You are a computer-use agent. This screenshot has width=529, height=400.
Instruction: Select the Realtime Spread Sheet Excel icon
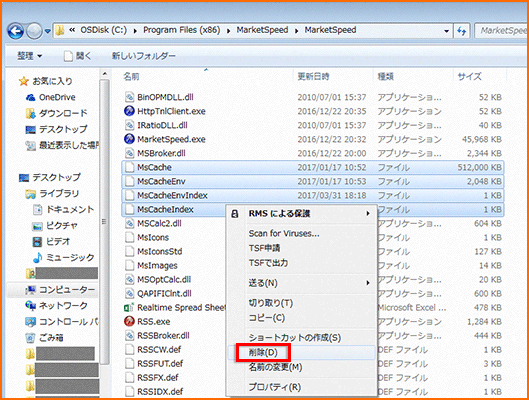[x=129, y=308]
